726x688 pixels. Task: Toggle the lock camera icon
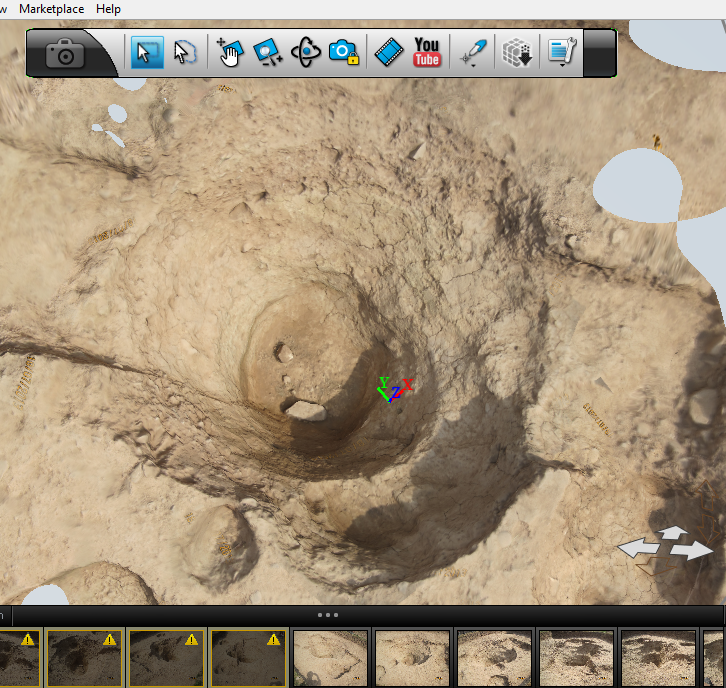[x=343, y=52]
